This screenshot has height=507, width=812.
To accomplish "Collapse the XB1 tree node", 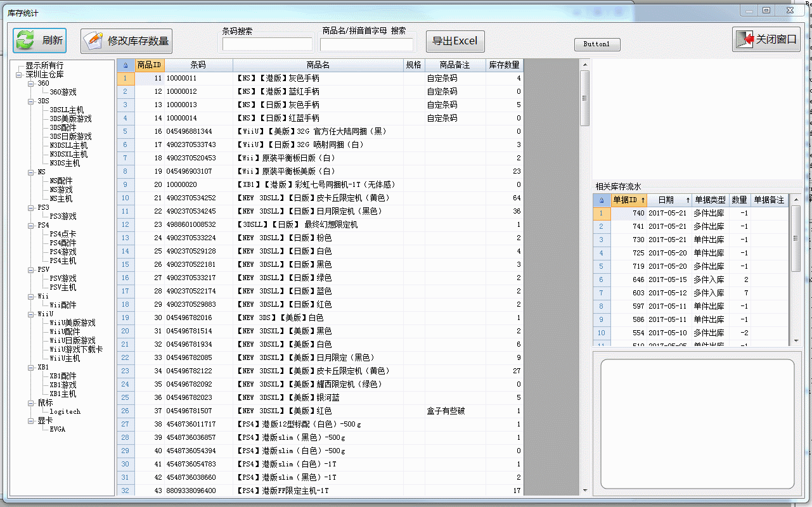I will click(x=31, y=368).
